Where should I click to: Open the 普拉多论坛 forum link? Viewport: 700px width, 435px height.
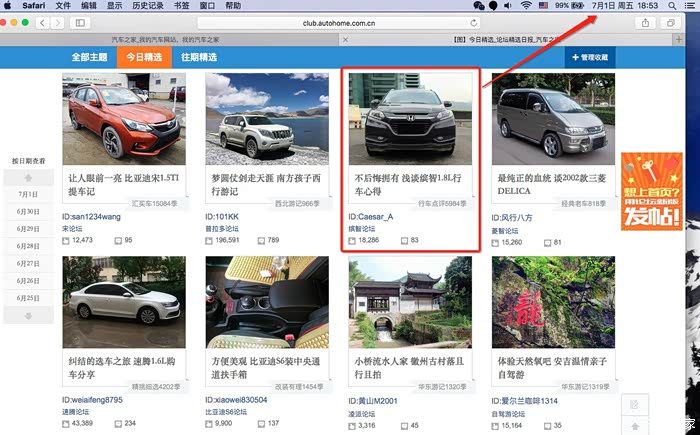(222, 229)
